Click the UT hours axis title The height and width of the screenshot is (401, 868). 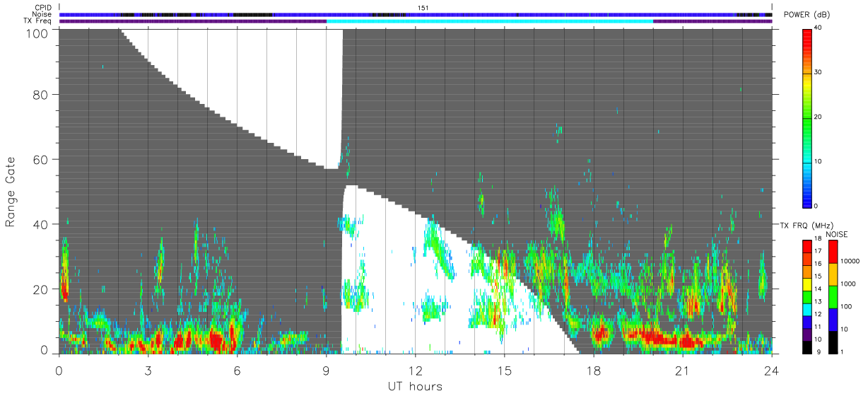click(x=415, y=386)
